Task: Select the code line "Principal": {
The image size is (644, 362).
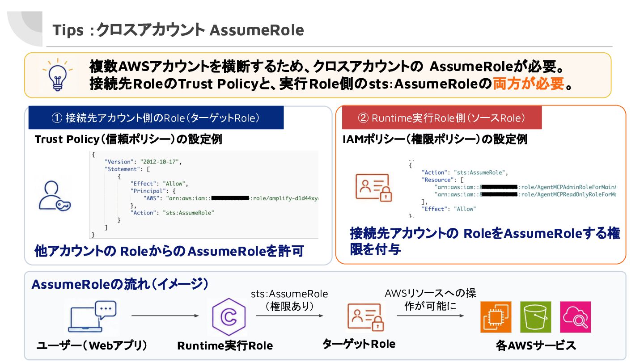Action: 153,191
